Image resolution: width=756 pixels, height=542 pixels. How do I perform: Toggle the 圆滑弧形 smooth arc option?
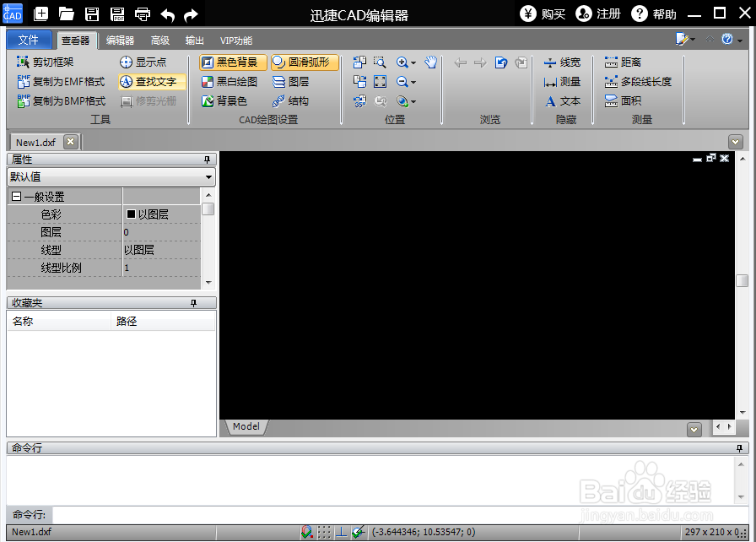(x=305, y=62)
